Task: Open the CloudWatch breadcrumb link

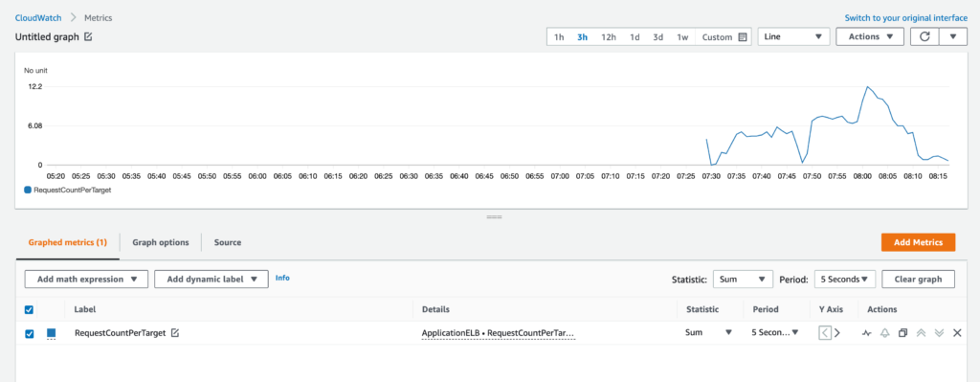Action: (37, 18)
